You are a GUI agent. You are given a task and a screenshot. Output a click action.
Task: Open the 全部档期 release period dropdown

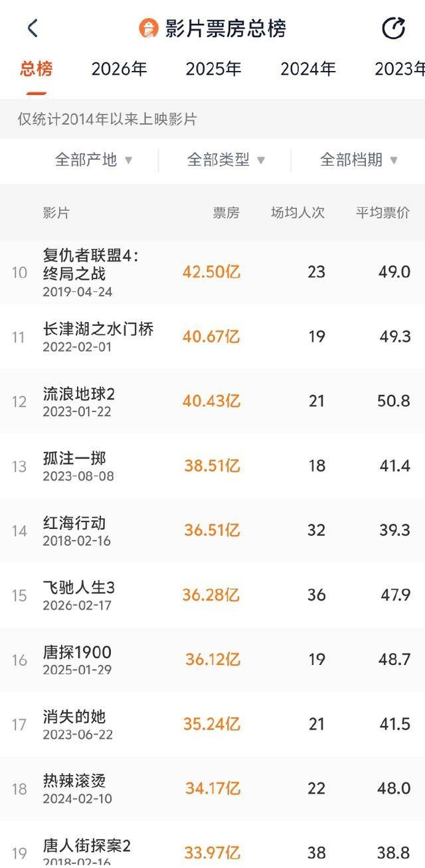[x=359, y=160]
